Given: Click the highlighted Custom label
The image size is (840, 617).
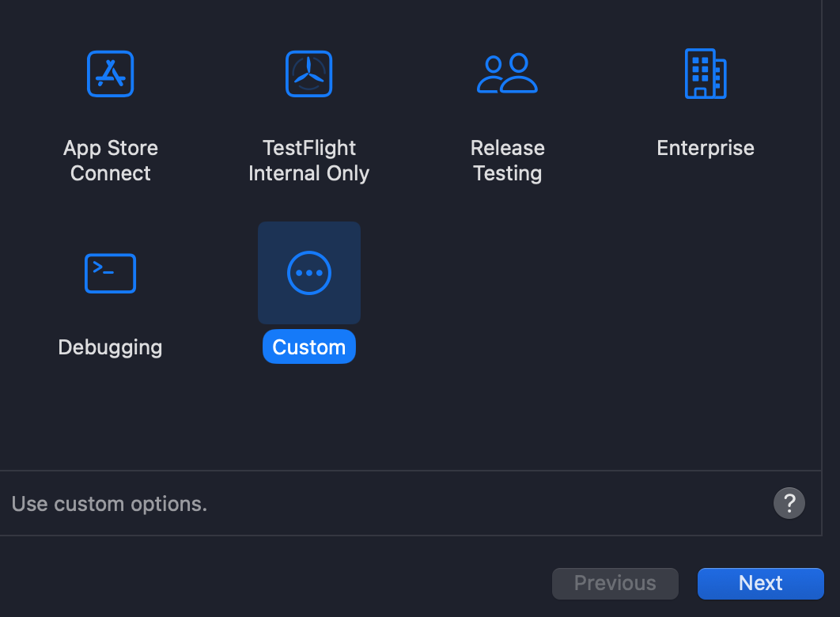Looking at the screenshot, I should (x=309, y=347).
